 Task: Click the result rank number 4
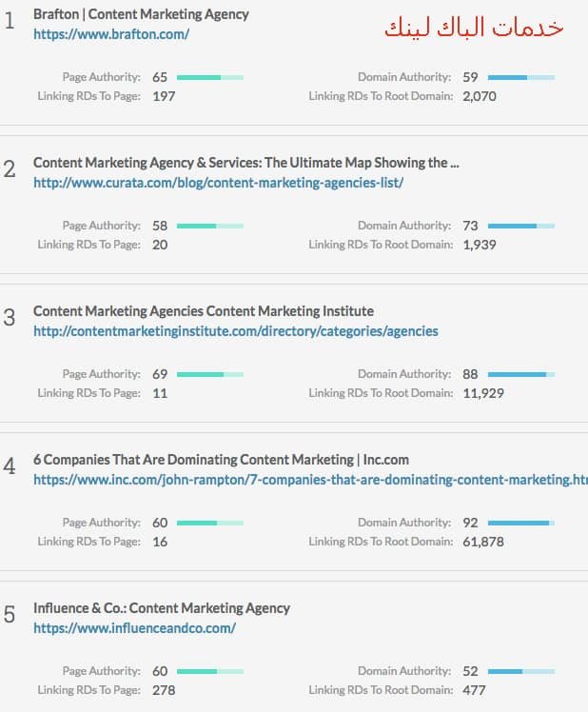(10, 466)
